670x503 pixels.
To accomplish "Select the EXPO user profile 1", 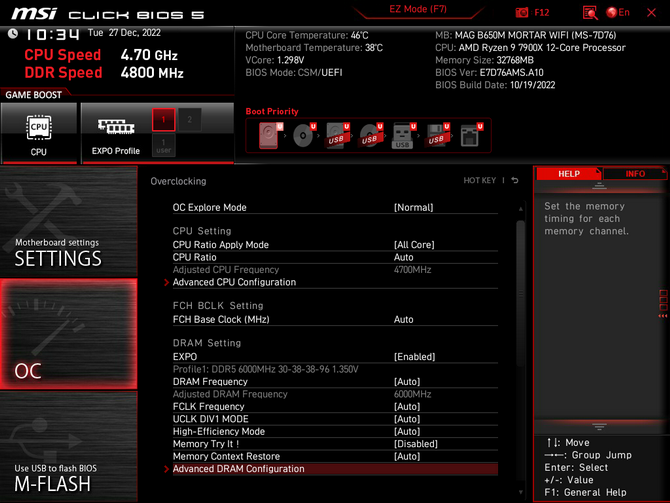I will point(163,145).
